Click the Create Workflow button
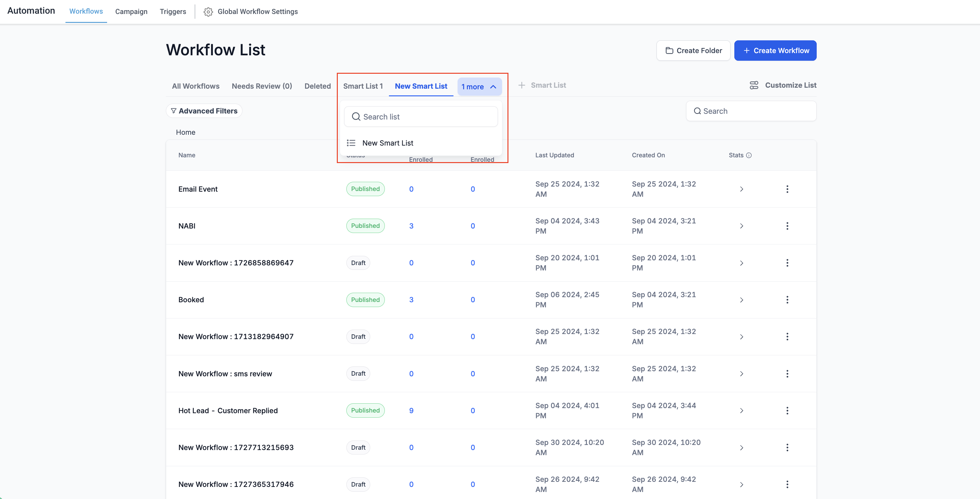Screen dimensions: 980x499 (775, 50)
